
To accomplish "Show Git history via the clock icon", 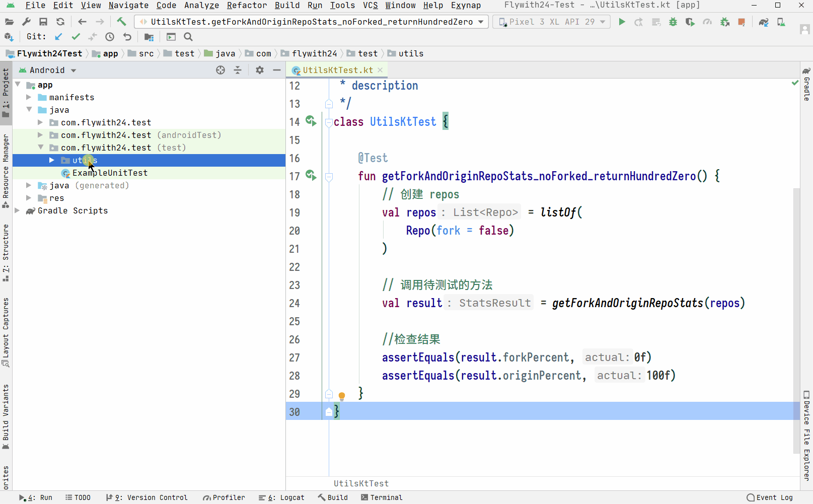I will (x=110, y=37).
